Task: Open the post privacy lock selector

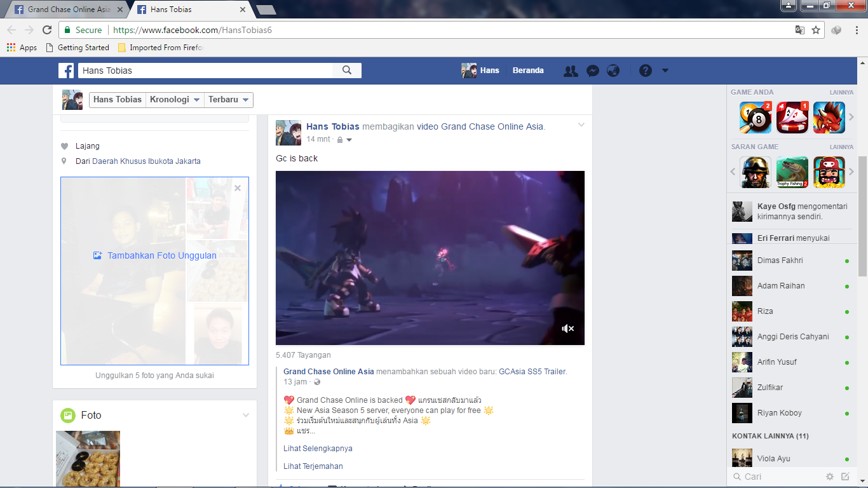Action: pos(344,140)
